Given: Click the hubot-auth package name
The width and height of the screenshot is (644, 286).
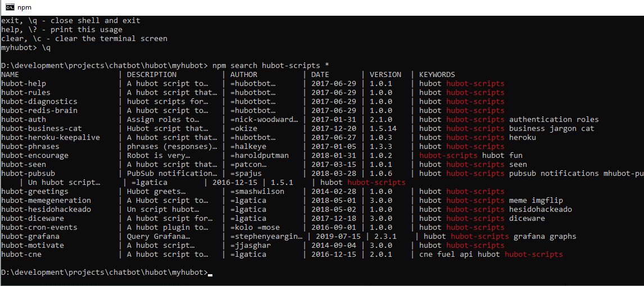Looking at the screenshot, I should [24, 120].
